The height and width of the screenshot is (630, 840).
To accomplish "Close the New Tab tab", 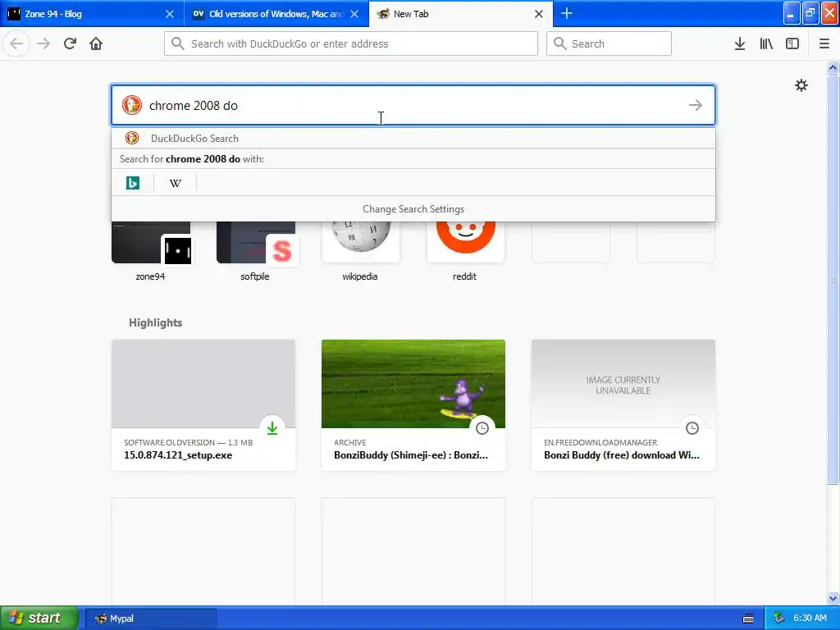I will coord(539,14).
